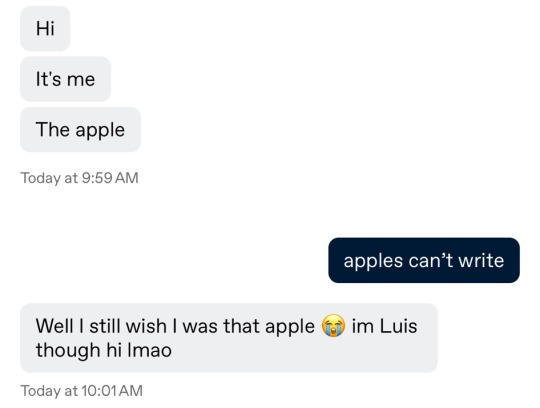This screenshot has width=540, height=408.
Task: Select the "It's me" message bubble
Action: [65, 79]
